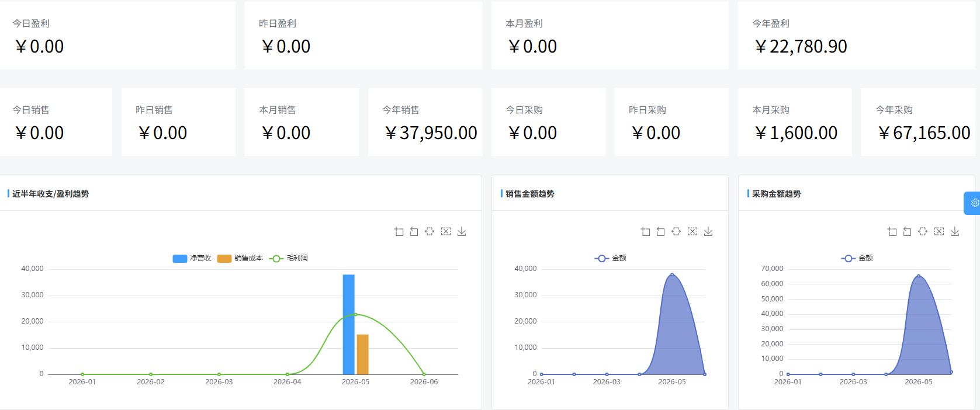Select the 昨日销售 card
The width and height of the screenshot is (980, 410).
point(178,122)
